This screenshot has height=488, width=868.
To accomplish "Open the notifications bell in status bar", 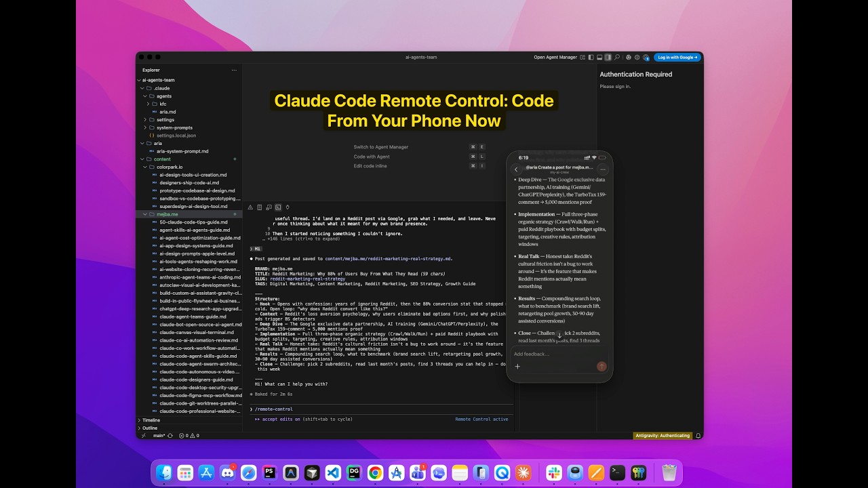I will (x=698, y=436).
